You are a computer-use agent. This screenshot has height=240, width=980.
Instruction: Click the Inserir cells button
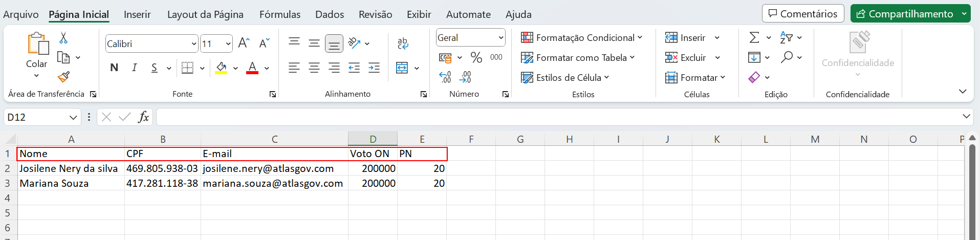coord(686,37)
